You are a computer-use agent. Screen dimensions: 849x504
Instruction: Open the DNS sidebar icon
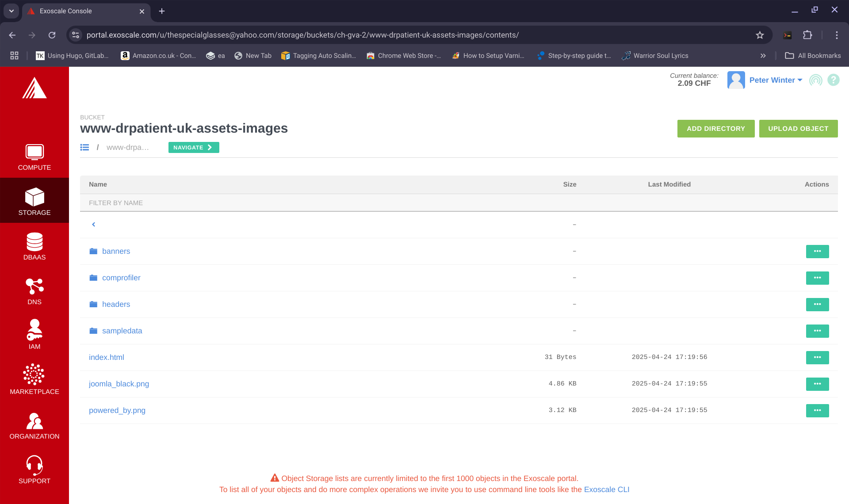(x=34, y=286)
